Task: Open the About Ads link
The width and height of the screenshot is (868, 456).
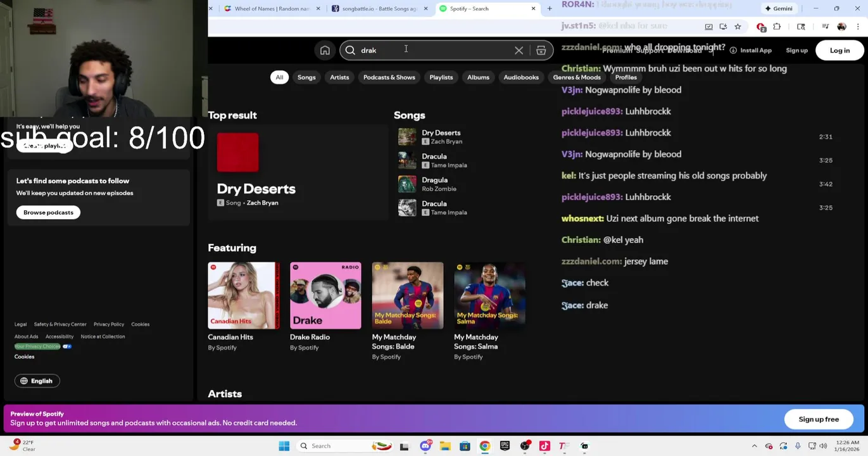Action: [x=26, y=336]
